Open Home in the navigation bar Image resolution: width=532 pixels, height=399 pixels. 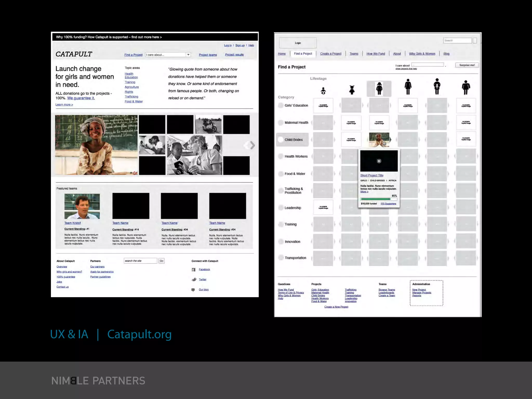pos(282,54)
